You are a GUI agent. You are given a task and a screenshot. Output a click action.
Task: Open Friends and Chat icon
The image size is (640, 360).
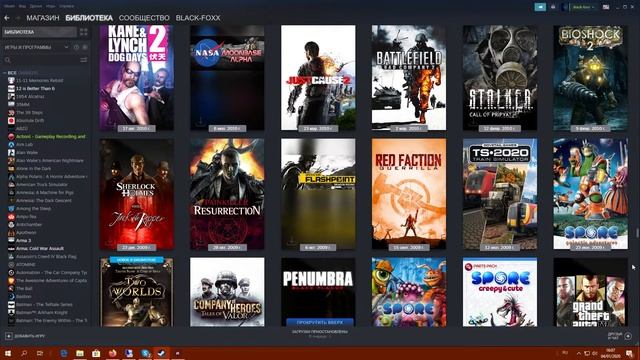point(628,336)
